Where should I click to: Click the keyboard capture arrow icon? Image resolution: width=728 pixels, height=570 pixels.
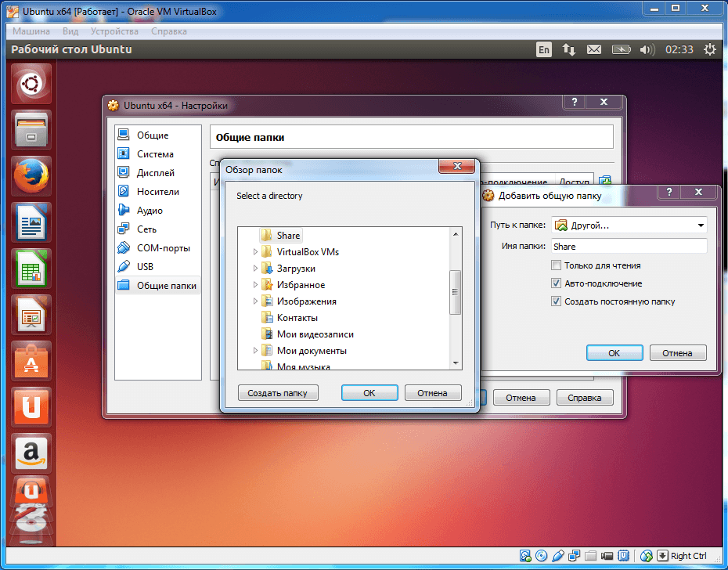point(662,556)
